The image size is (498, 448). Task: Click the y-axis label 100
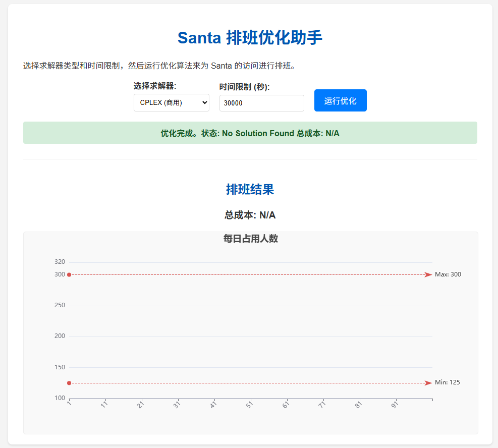(x=60, y=398)
